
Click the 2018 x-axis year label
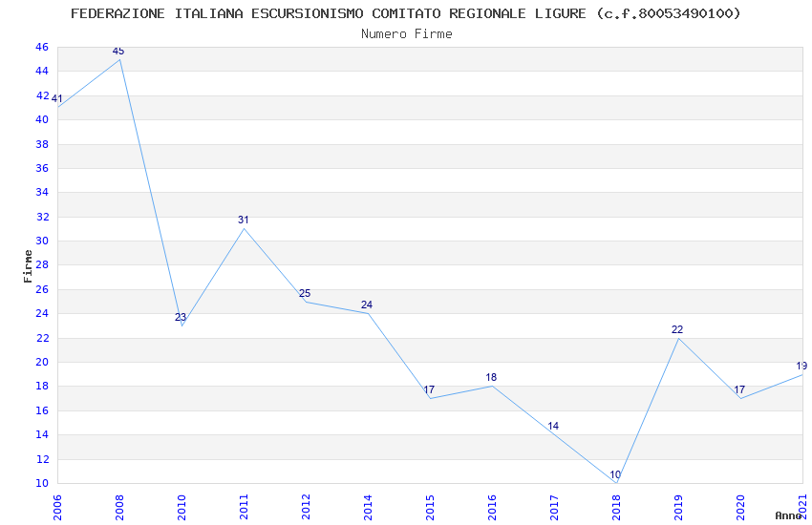tap(616, 508)
